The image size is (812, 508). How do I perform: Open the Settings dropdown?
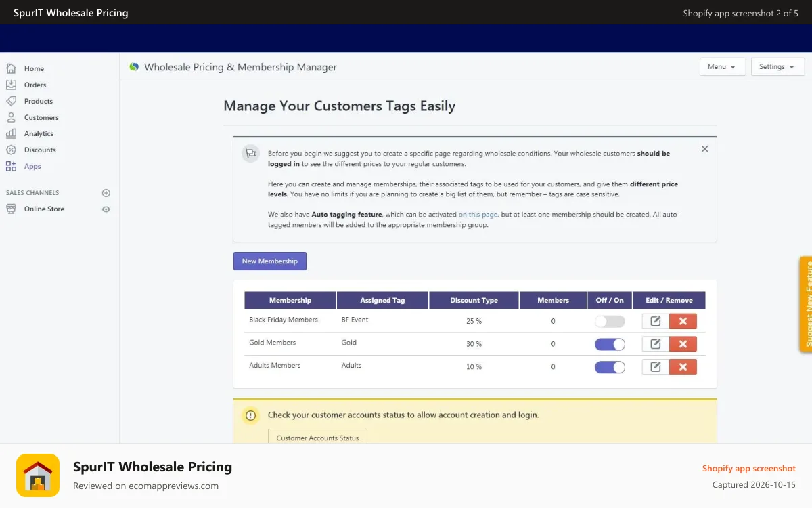[x=777, y=66]
